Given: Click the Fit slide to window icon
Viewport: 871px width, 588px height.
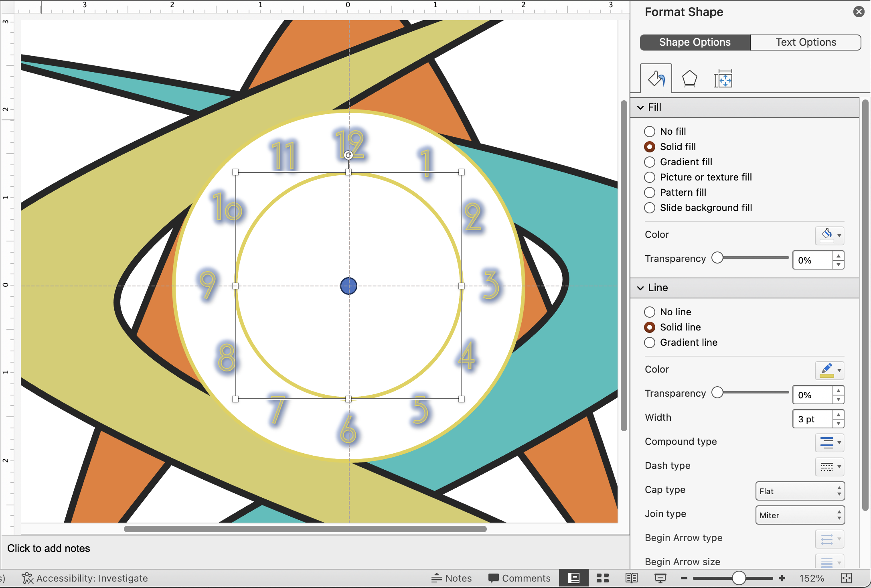Looking at the screenshot, I should pyautogui.click(x=847, y=578).
